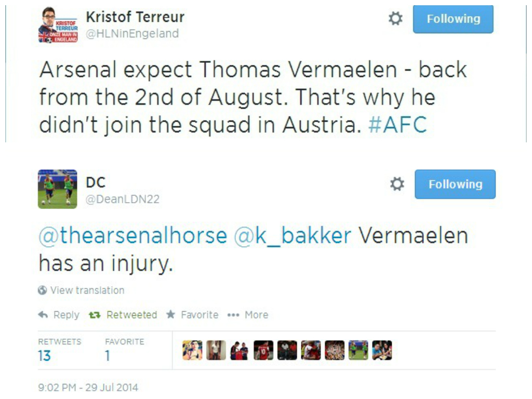Expand gear options on DC's tweet
The width and height of the screenshot is (532, 399).
[397, 184]
